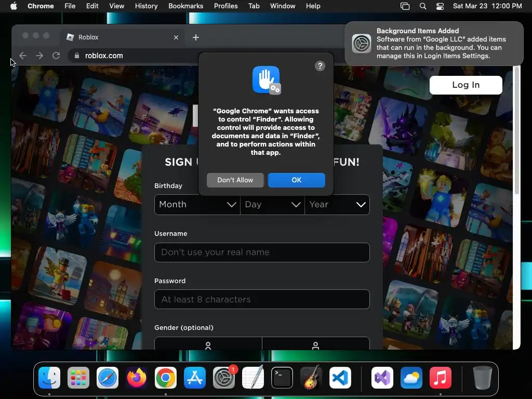Open a new Chrome tab
Viewport: 532px width, 399px height.
pos(196,37)
